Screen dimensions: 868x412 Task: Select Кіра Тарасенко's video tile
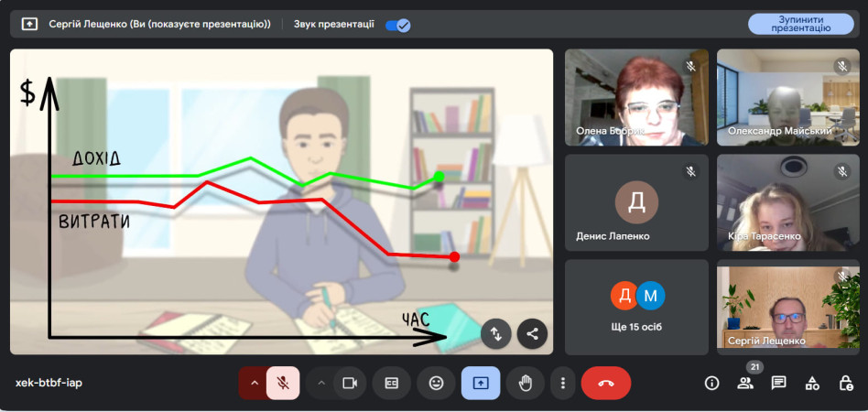click(x=787, y=202)
